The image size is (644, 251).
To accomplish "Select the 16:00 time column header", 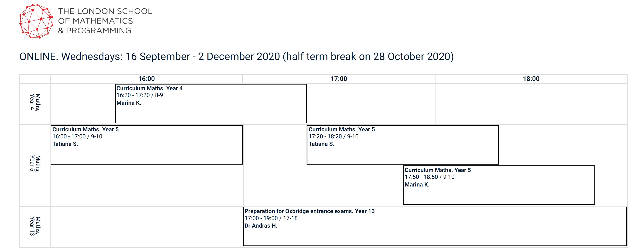I will tap(147, 79).
